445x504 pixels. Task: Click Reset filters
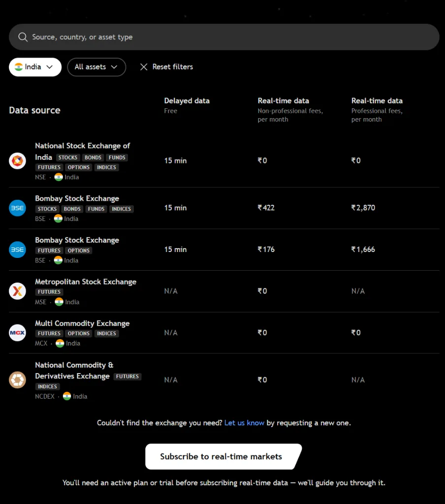pyautogui.click(x=173, y=67)
